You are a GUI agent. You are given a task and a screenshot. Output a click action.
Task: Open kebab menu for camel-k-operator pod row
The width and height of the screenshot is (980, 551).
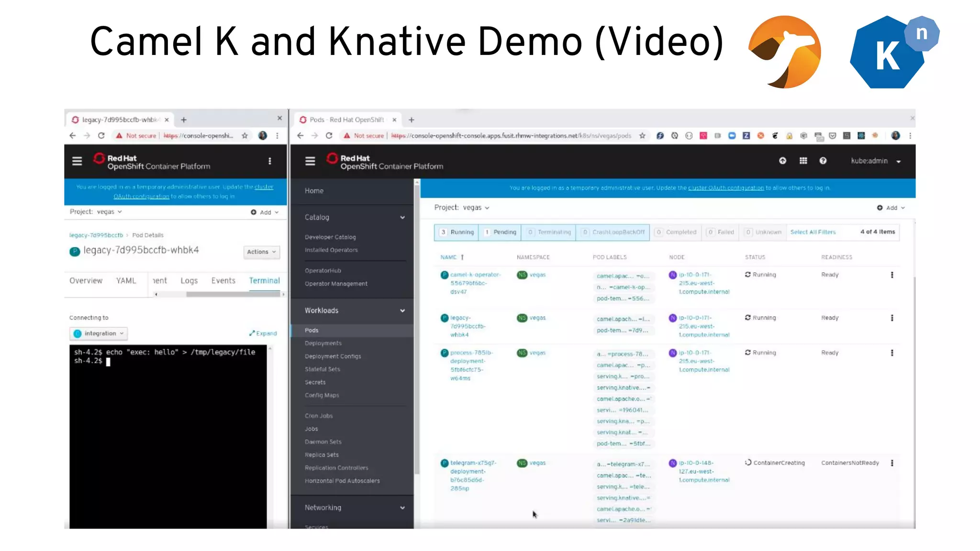click(x=891, y=275)
